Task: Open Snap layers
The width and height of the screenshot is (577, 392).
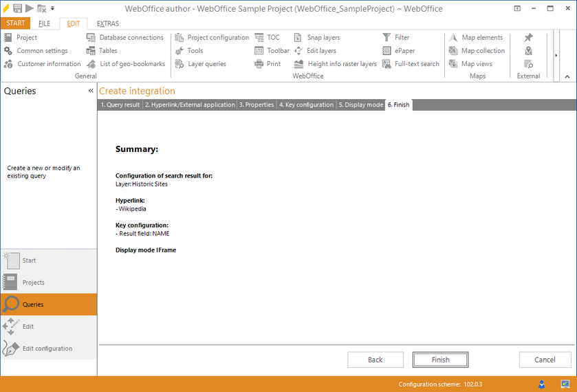Action: (x=317, y=37)
